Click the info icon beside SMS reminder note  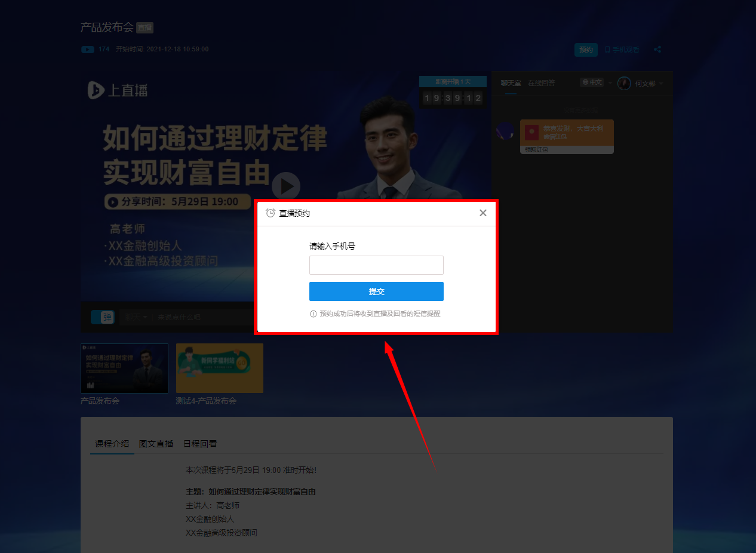point(314,314)
